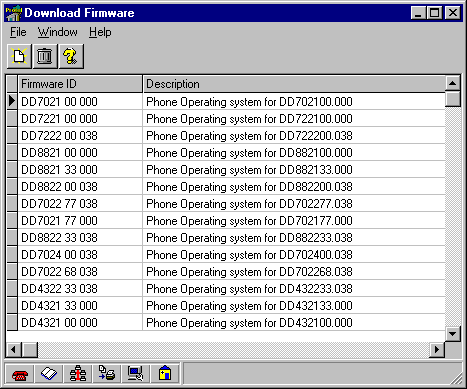Click Firmware ID cell DD7222 00 038
The width and height of the screenshot is (467, 389).
(80, 135)
